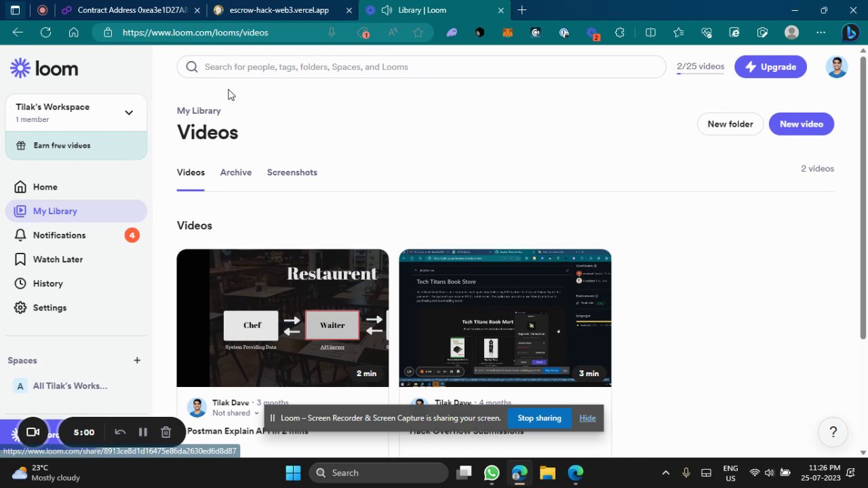Screen dimensions: 868x488
Task: Switch to the Archive tab
Action: tap(236, 172)
